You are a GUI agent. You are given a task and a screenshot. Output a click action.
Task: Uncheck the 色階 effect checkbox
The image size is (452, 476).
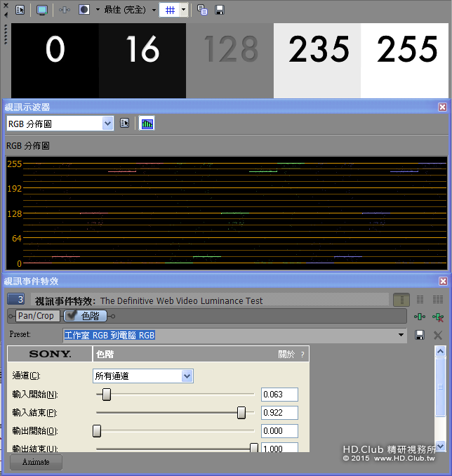(x=71, y=315)
